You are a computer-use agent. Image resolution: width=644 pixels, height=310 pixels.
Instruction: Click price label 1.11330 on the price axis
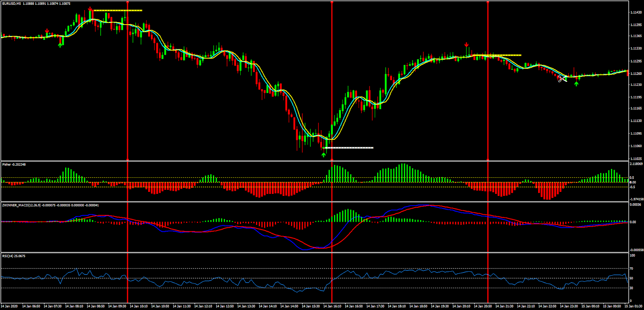636,48
